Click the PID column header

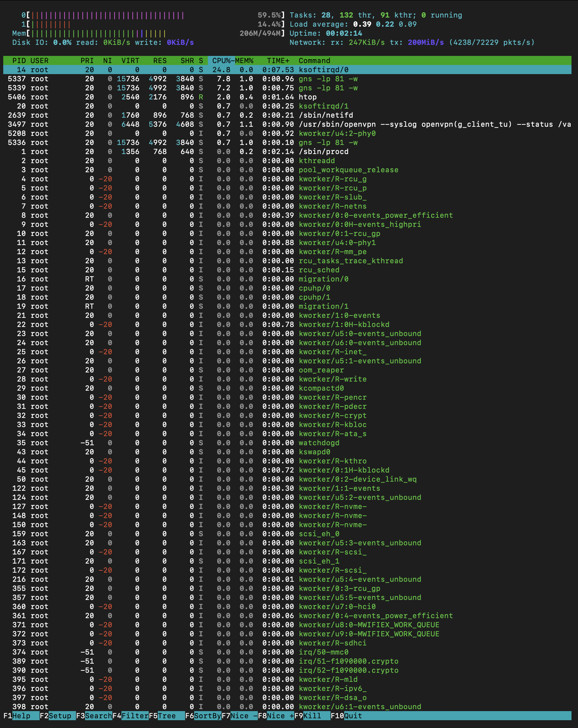click(x=19, y=60)
